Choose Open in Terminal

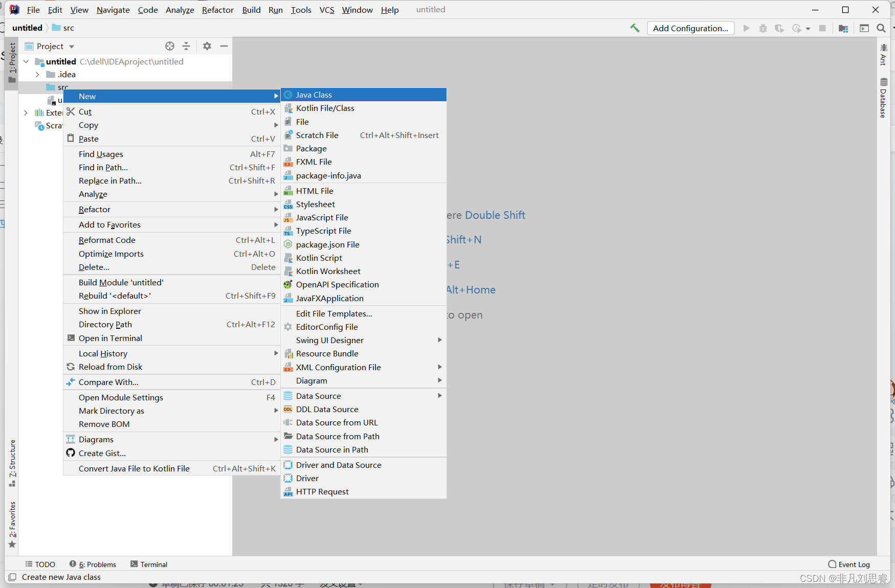(x=172, y=338)
